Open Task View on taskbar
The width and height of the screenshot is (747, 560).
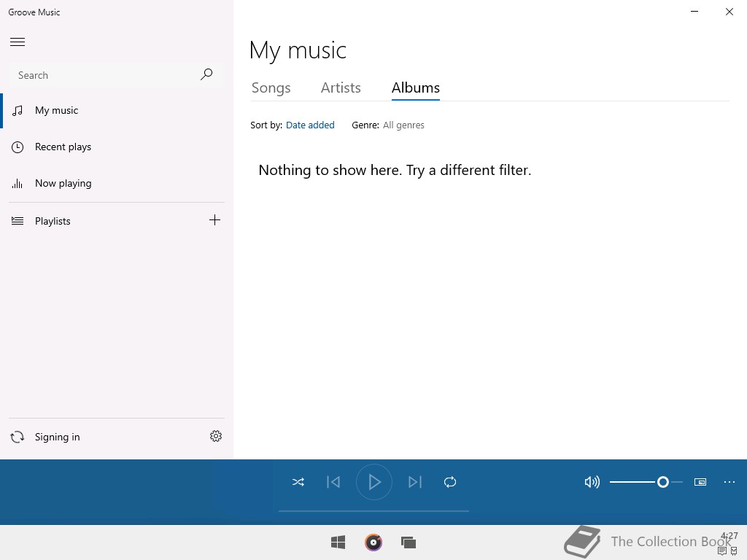[x=409, y=542]
